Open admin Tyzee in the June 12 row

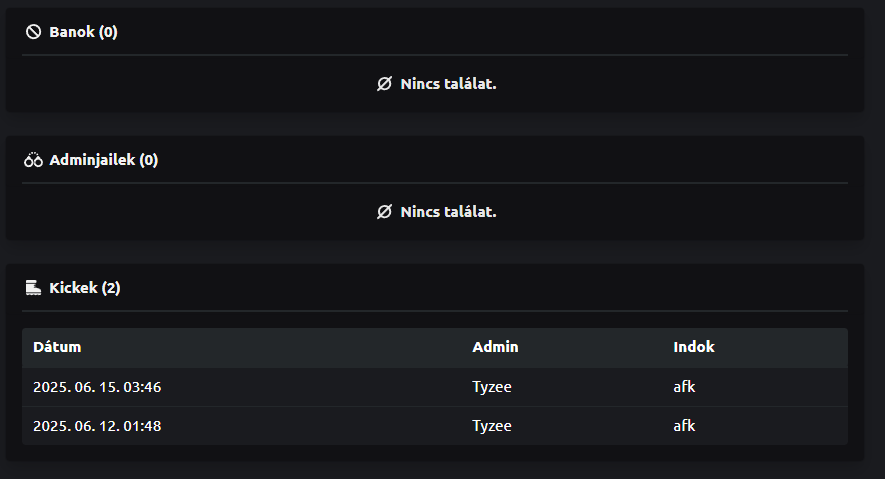point(492,426)
